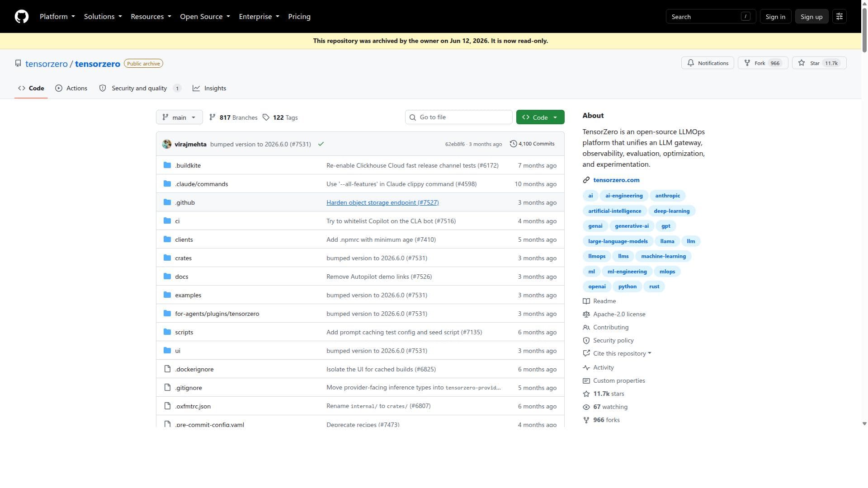The width and height of the screenshot is (868, 488).
Task: Click the .github folder icon
Action: tap(167, 202)
